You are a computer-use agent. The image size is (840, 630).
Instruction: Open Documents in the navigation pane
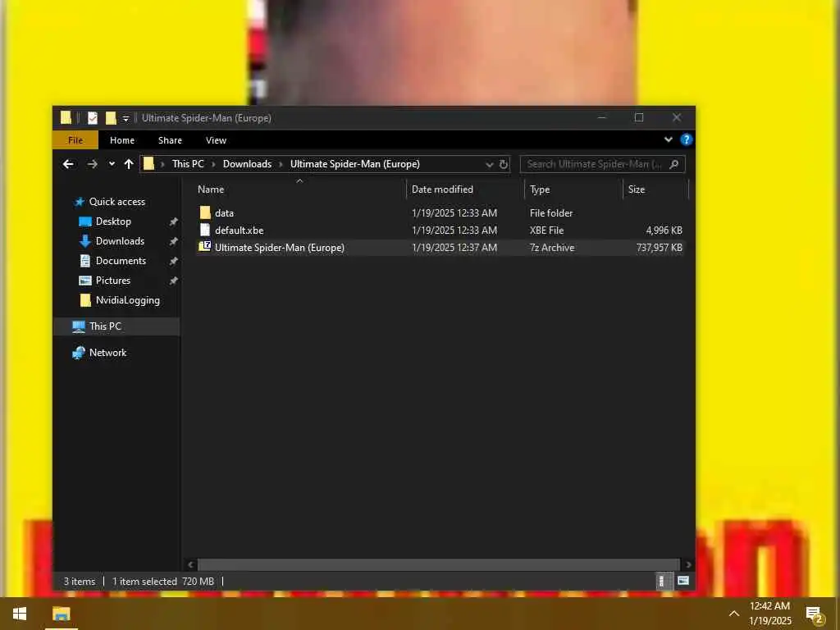[121, 261]
